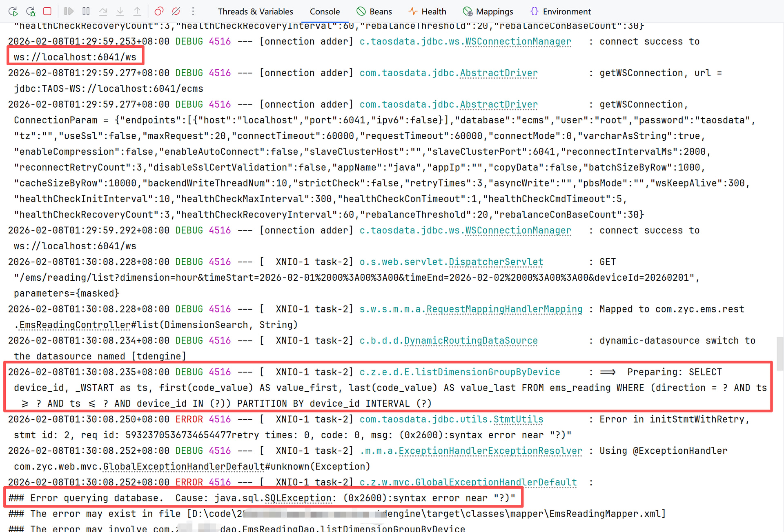Viewport: 784px width, 532px height.
Task: Click the DispatcherServlet class link
Action: 496,262
